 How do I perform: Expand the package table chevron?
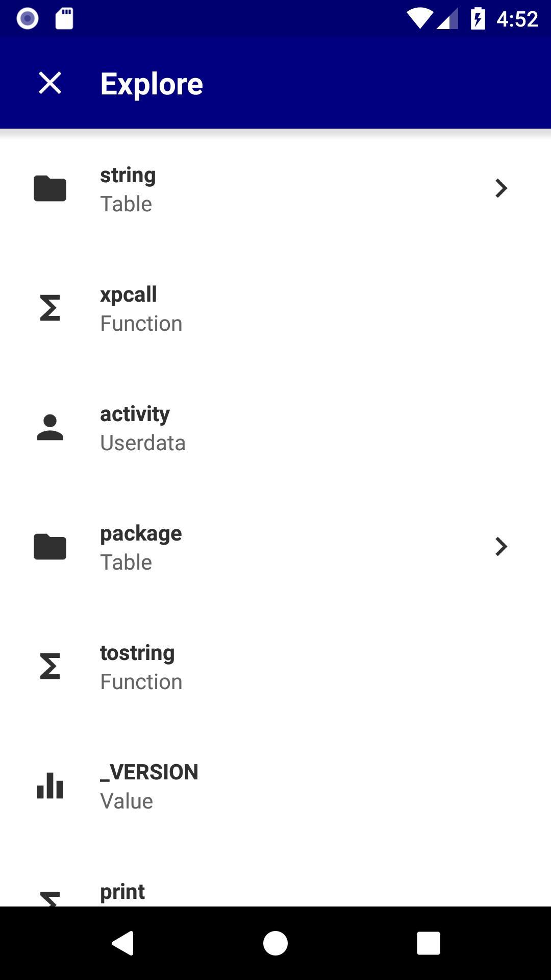(501, 547)
